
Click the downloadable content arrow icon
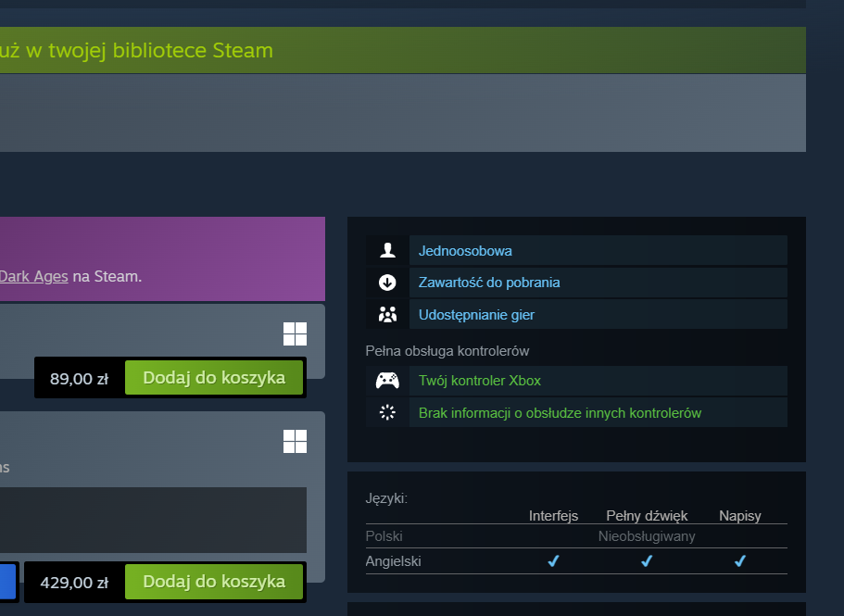[387, 283]
